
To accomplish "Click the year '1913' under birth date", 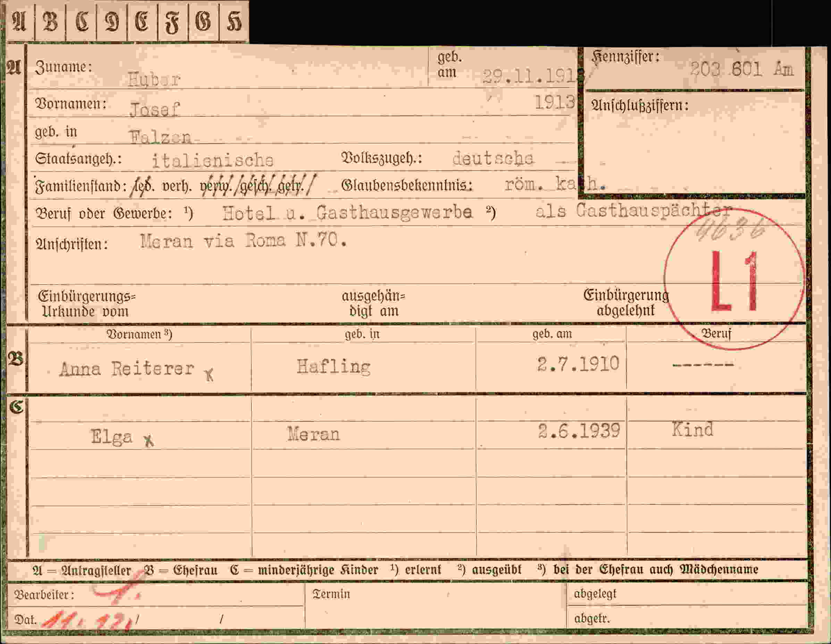I will coord(554,102).
